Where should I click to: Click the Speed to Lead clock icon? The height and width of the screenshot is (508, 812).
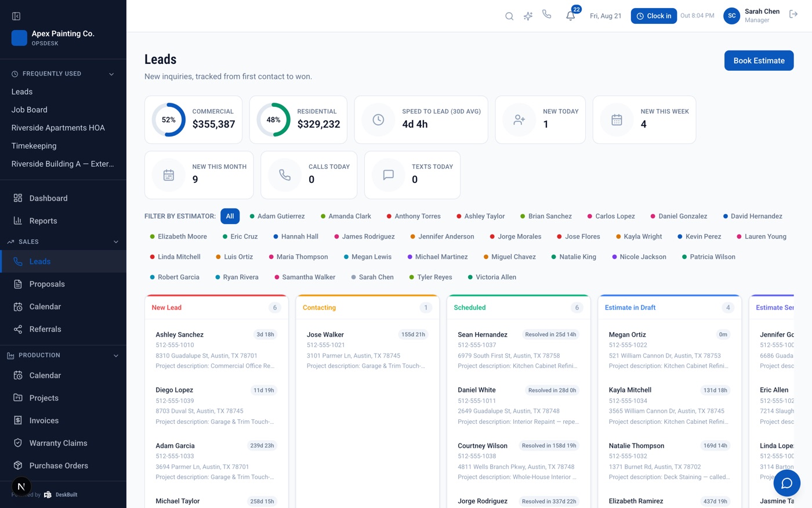click(x=378, y=120)
